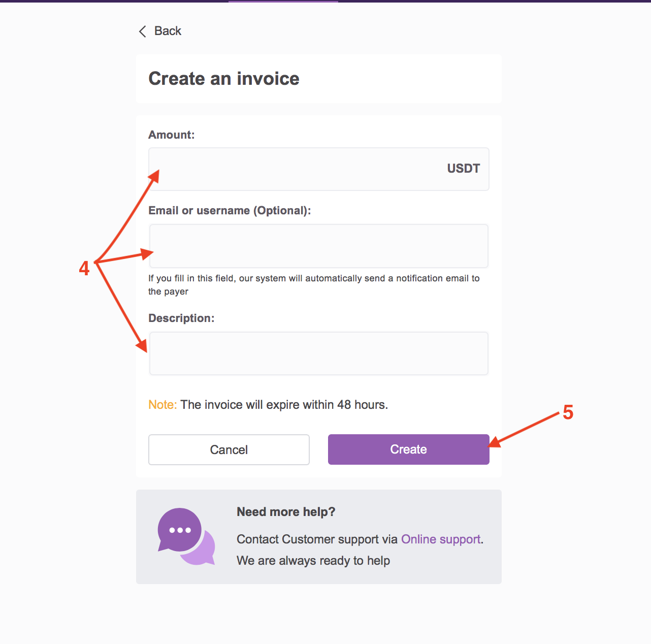Click the orange 'Note:' expiry text

click(162, 405)
